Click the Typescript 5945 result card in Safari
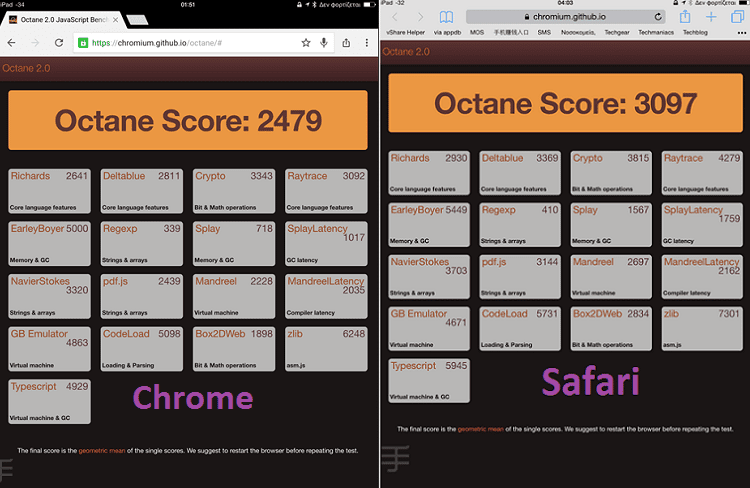 click(x=429, y=380)
